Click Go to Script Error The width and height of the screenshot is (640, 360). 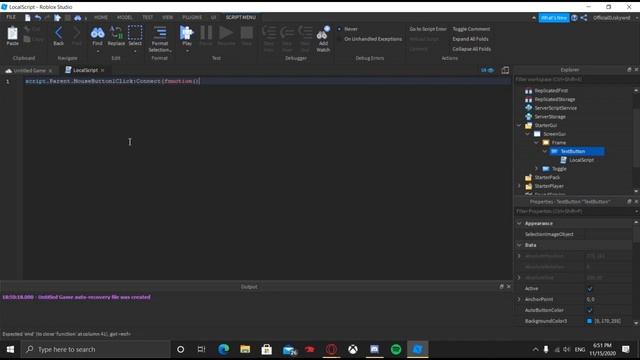(428, 29)
